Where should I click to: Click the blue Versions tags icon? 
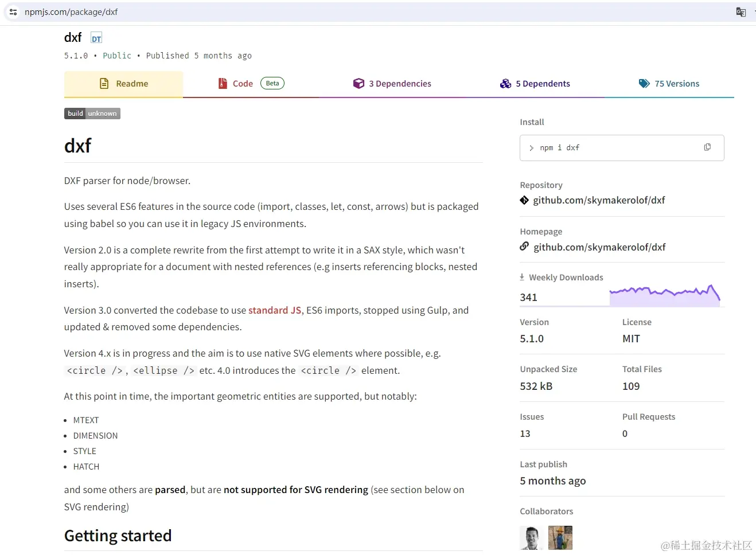tap(644, 84)
